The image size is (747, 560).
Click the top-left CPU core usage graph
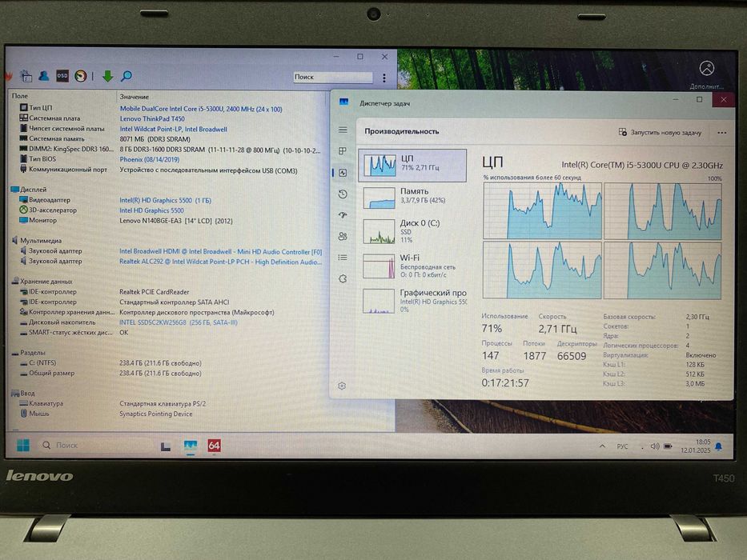tap(542, 211)
